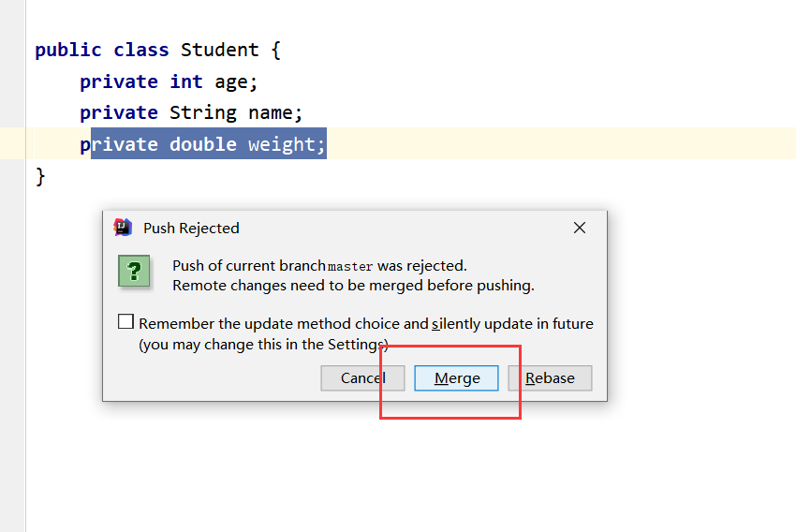
Task: Click the branch name master in the message
Action: (350, 266)
